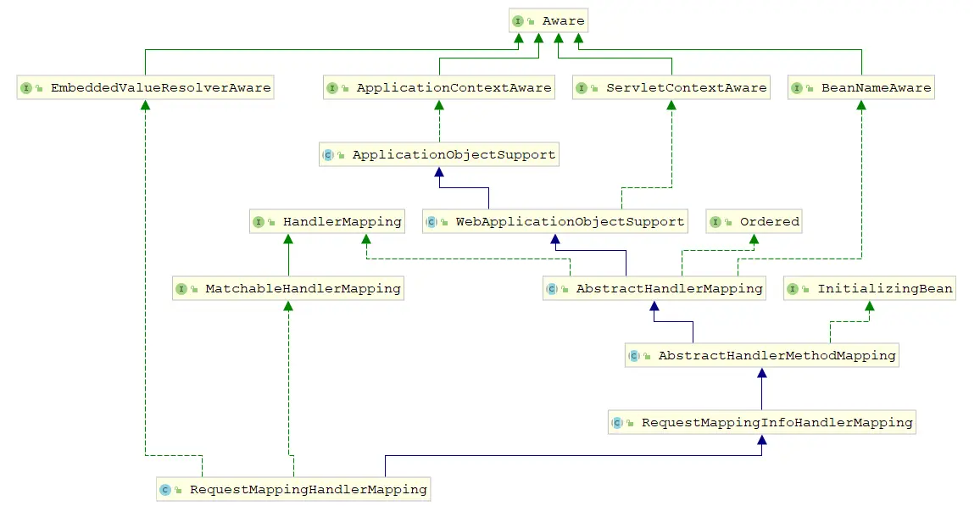
Task: Click the interface icon on Aware node
Action: tap(518, 20)
